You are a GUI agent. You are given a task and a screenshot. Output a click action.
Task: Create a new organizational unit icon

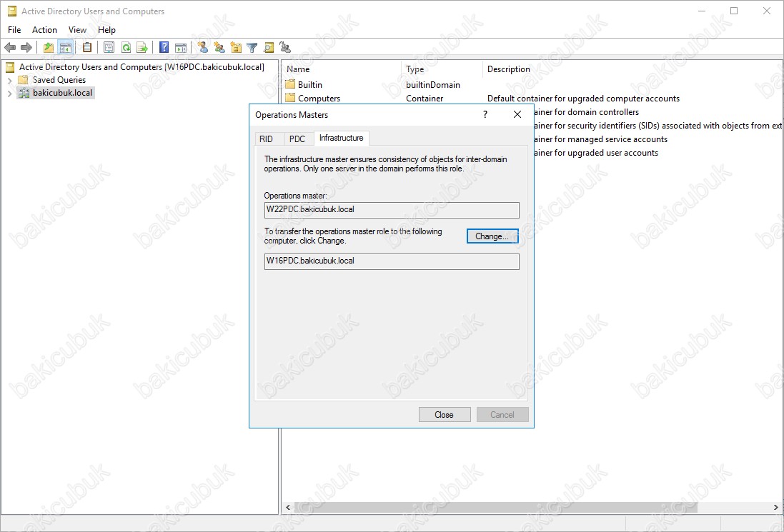coord(236,47)
